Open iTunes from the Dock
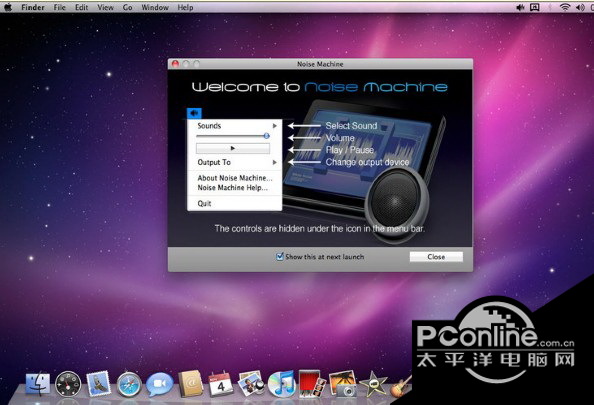 pyautogui.click(x=281, y=384)
